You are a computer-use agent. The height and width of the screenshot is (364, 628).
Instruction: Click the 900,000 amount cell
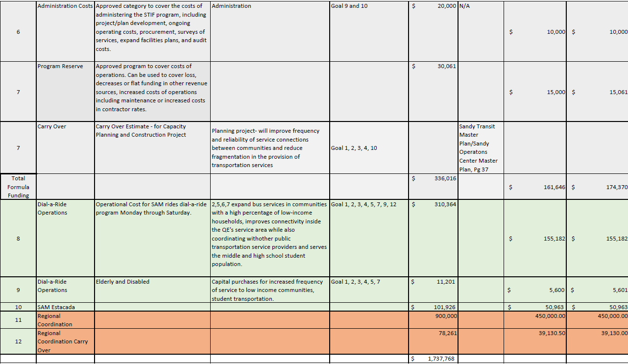click(433, 320)
